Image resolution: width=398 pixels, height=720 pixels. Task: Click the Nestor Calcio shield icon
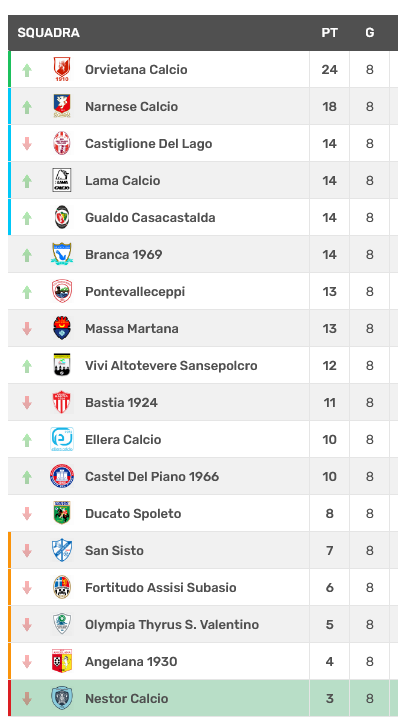62,698
